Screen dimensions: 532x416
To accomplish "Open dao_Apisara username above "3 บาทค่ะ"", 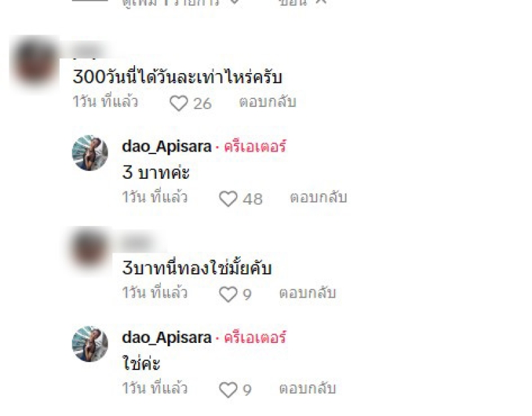I will tap(167, 147).
